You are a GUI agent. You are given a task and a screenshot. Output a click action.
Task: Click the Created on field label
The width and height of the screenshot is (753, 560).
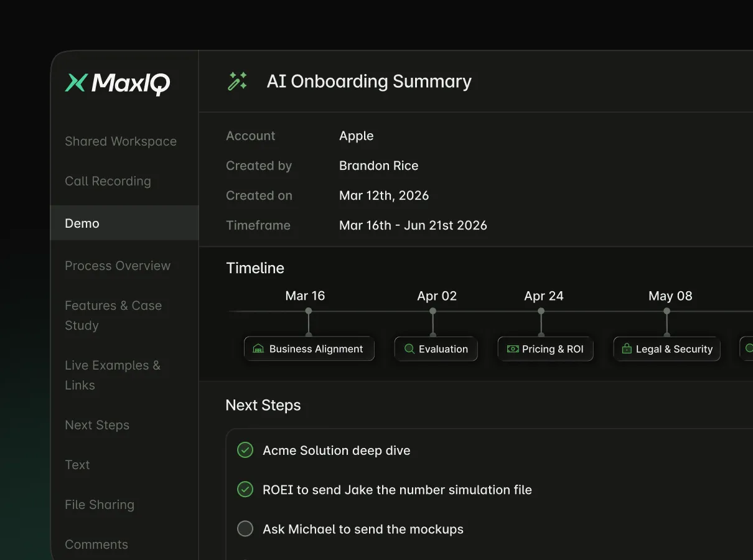[259, 195]
